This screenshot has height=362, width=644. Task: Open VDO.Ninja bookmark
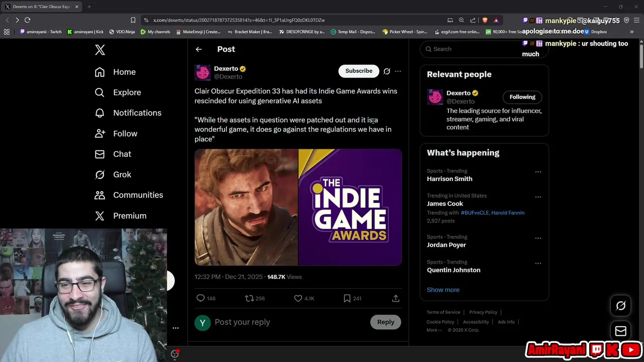(x=122, y=32)
